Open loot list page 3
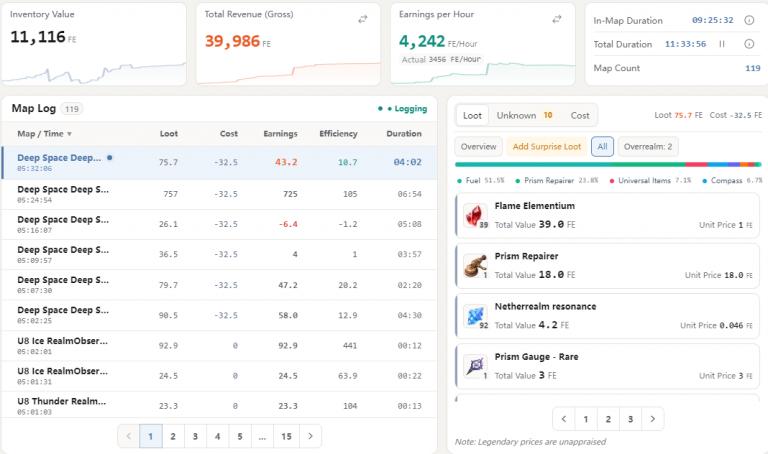Screen dimensions: 768x454 pyautogui.click(x=630, y=419)
